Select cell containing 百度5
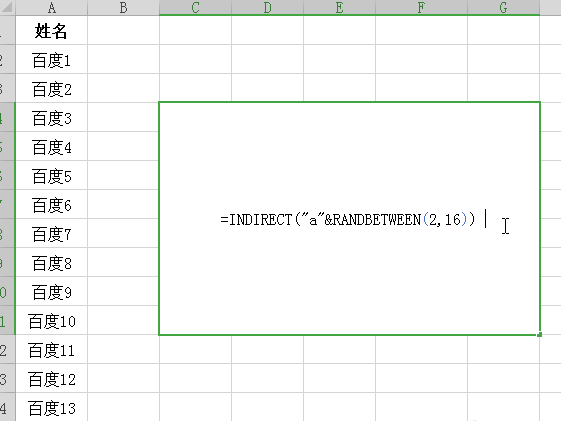The height and width of the screenshot is (421, 561). point(52,175)
